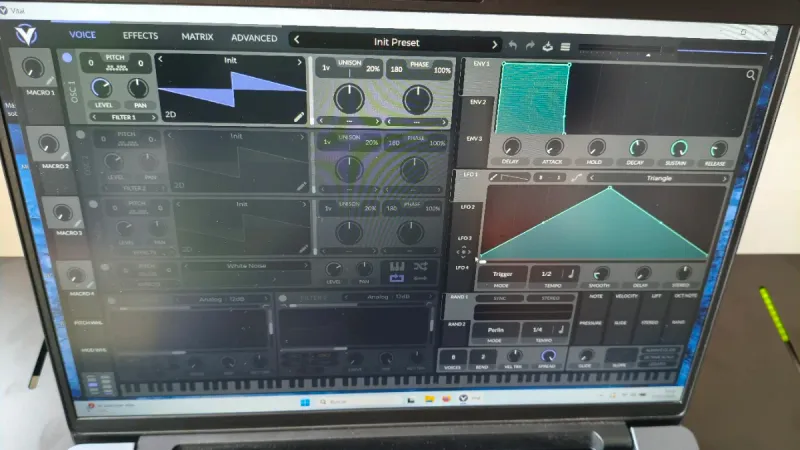
Task: Click the LFO smooth curve icon
Action: click(577, 178)
